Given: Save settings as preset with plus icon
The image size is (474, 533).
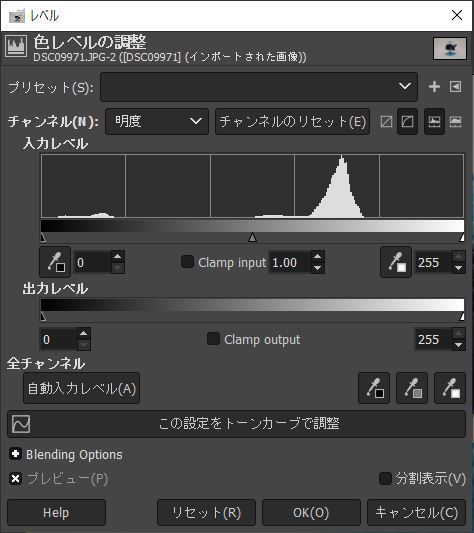Looking at the screenshot, I should (434, 87).
